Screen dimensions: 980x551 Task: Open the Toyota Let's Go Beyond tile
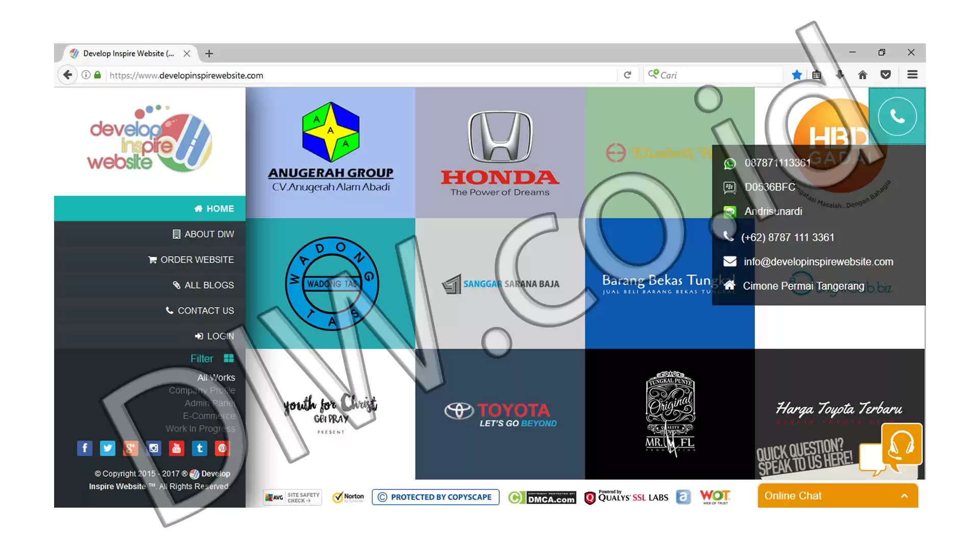coord(500,414)
